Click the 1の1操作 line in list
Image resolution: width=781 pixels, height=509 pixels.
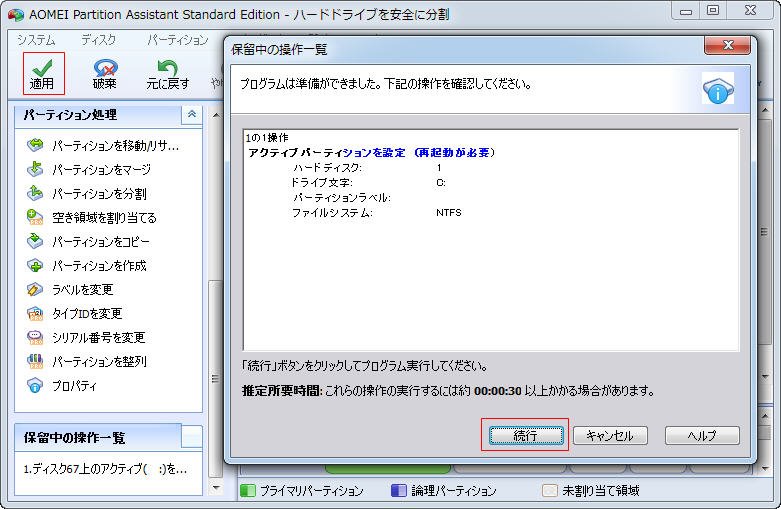(267, 137)
